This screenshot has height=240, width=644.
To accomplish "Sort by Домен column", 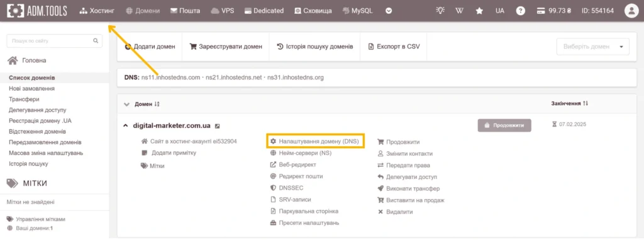I will (x=147, y=104).
